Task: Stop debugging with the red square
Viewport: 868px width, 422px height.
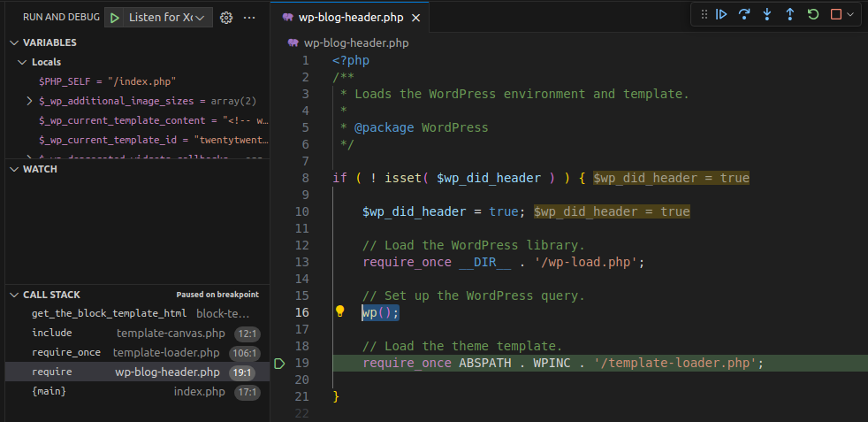Action: pyautogui.click(x=835, y=15)
